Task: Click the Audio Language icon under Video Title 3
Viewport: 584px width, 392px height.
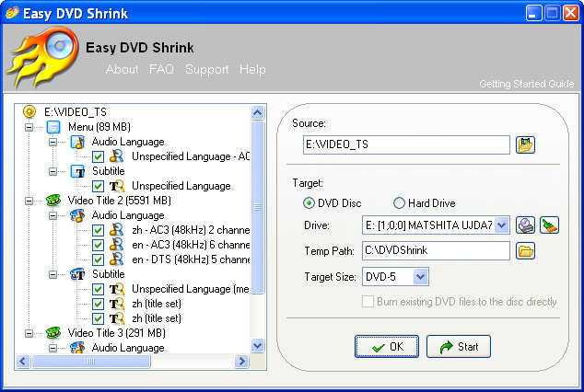Action: tap(77, 348)
